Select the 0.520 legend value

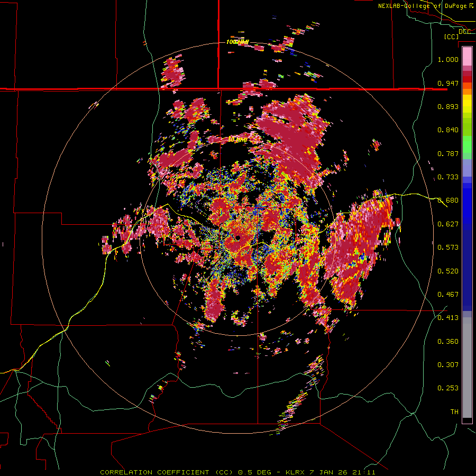[x=448, y=271]
